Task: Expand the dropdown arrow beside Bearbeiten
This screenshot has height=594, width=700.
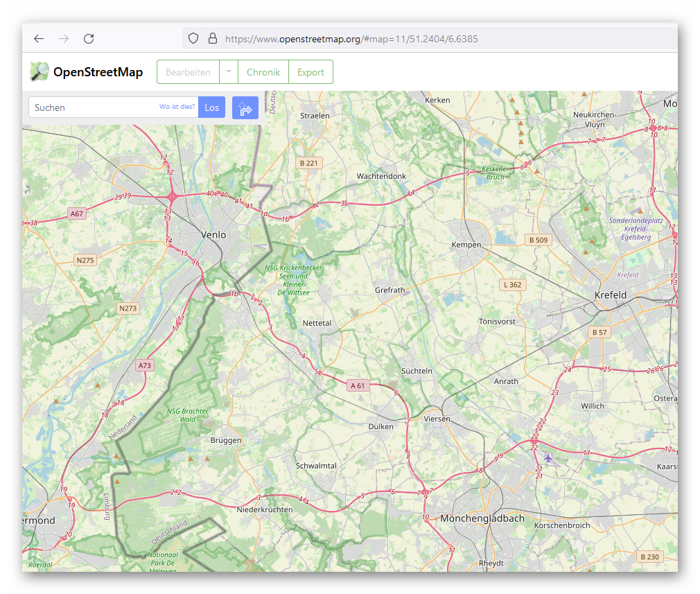Action: (x=228, y=71)
